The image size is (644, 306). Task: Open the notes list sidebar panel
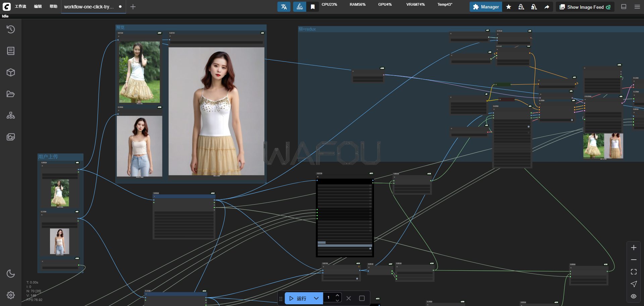pyautogui.click(x=11, y=51)
